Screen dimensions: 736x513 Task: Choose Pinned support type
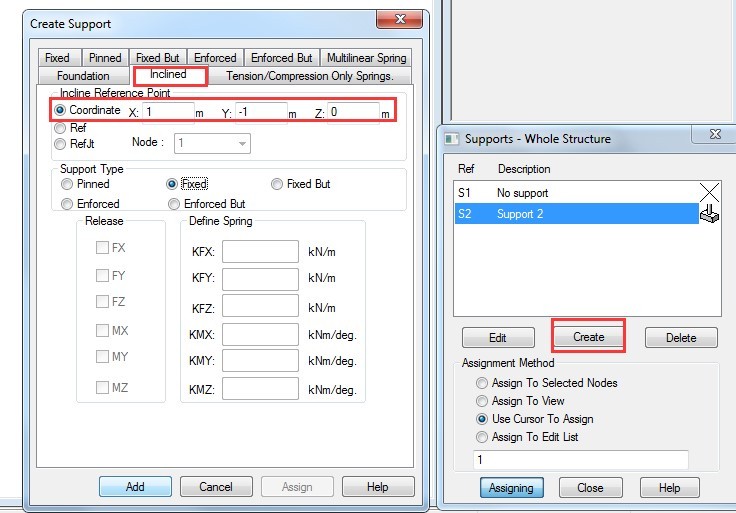[x=85, y=184]
